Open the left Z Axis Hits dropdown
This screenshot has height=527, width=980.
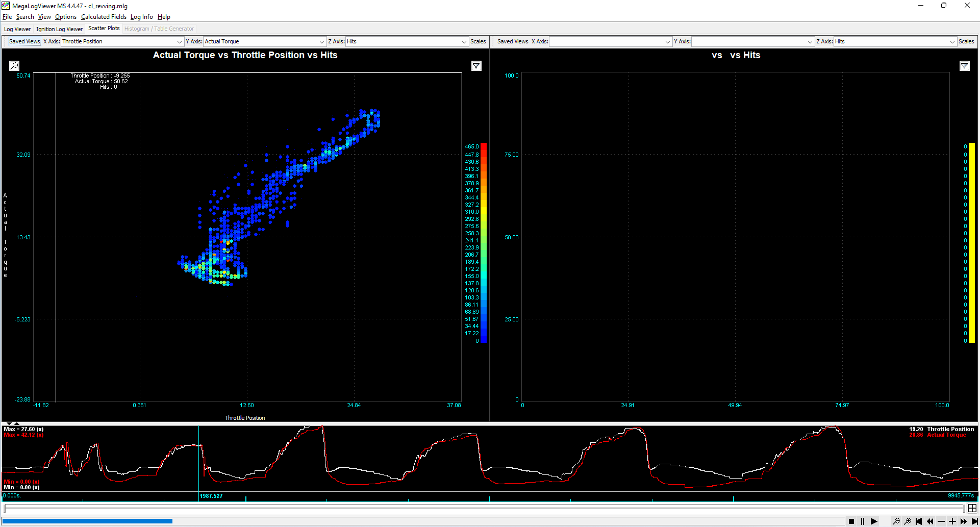point(407,41)
